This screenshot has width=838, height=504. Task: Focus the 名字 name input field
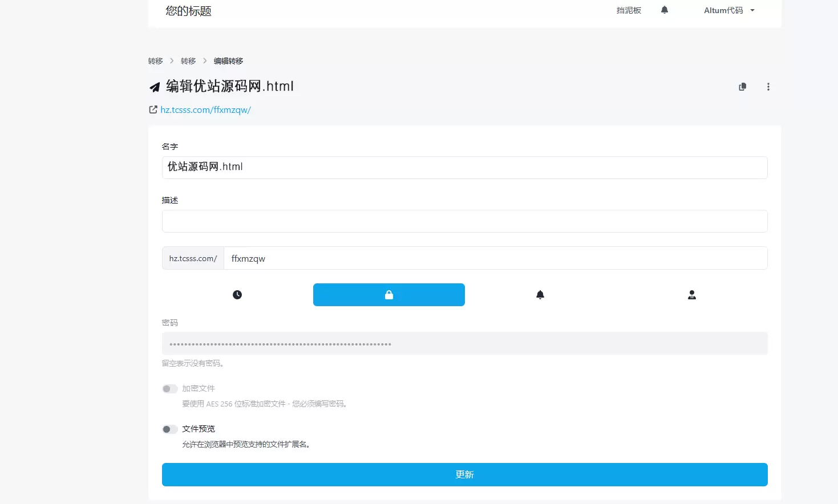(x=464, y=167)
